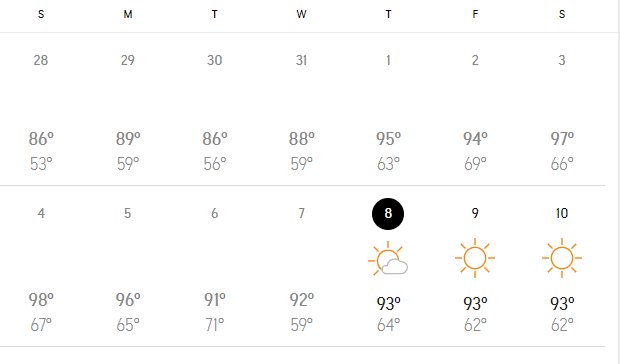Select date 6 with high 91°
Screen dimensions: 620x364
tap(215, 266)
